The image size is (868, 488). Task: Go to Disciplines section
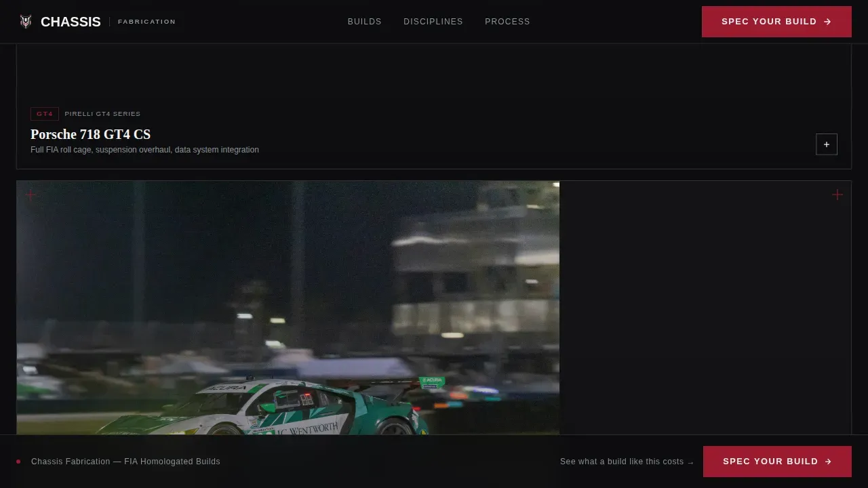coord(433,22)
